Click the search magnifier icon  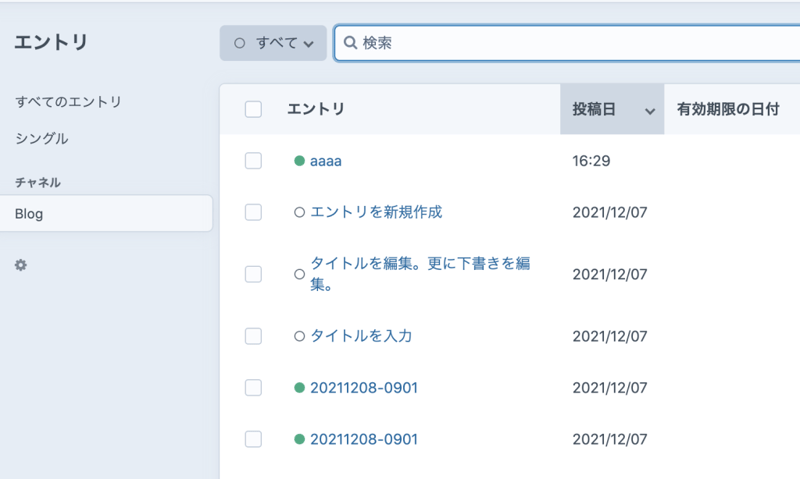350,43
